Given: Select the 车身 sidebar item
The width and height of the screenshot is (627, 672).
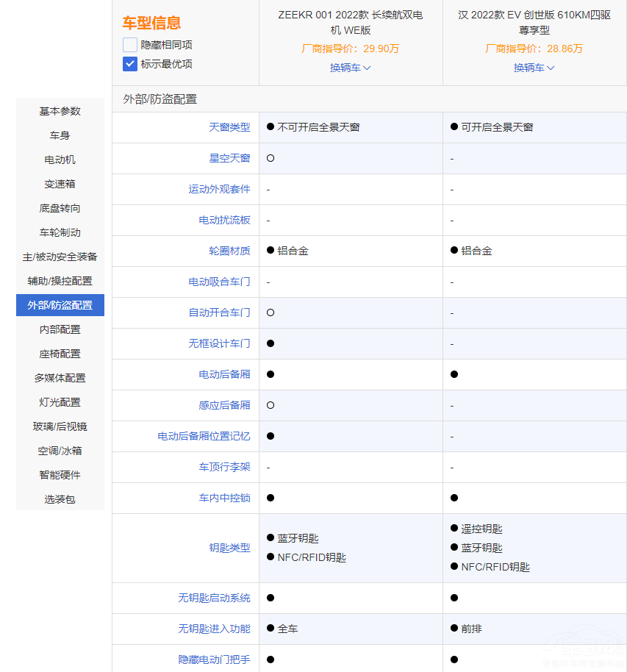Looking at the screenshot, I should [x=60, y=135].
